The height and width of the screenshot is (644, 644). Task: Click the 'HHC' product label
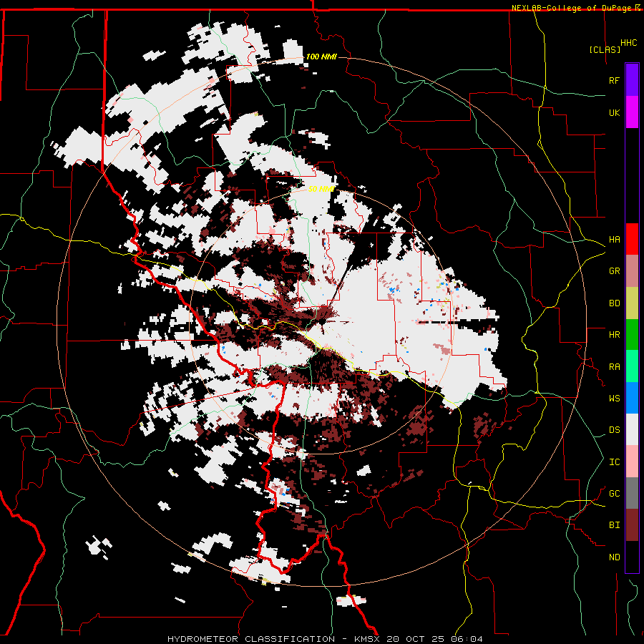coord(628,43)
